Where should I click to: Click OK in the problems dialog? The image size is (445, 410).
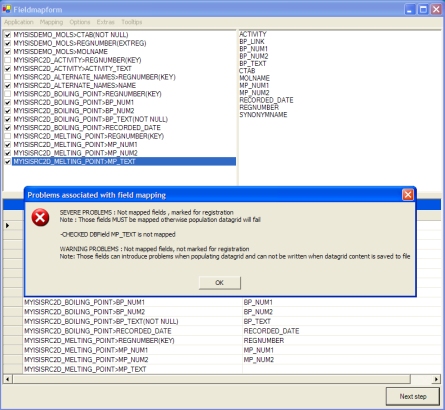(x=220, y=283)
